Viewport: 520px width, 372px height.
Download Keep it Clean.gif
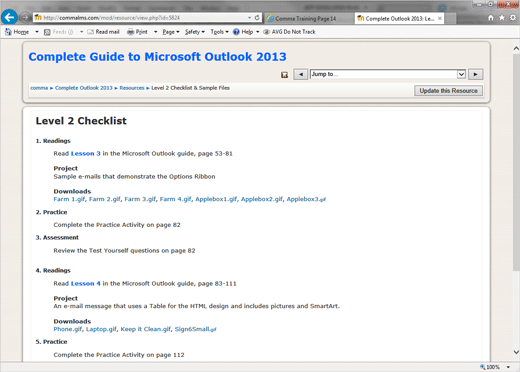coord(146,329)
